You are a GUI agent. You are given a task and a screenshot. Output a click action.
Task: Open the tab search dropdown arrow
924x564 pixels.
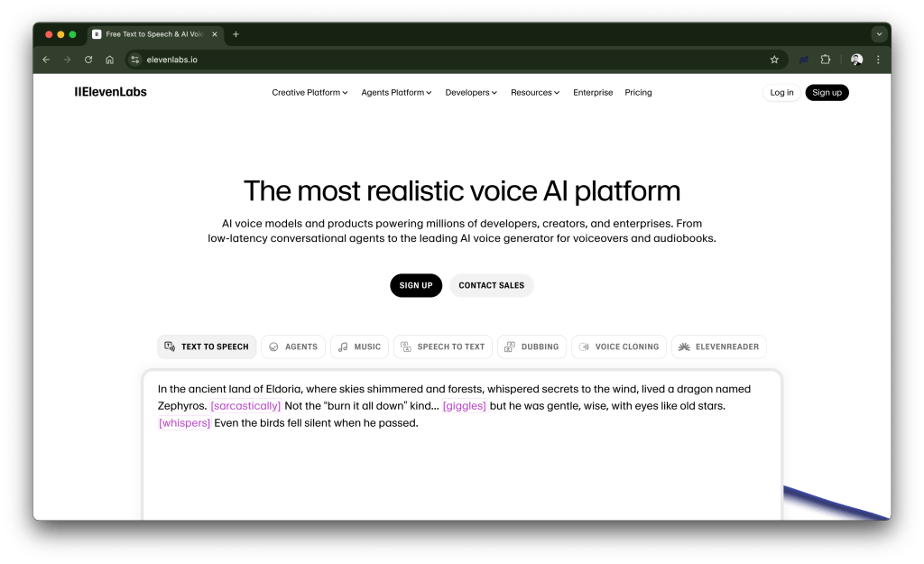tap(879, 34)
